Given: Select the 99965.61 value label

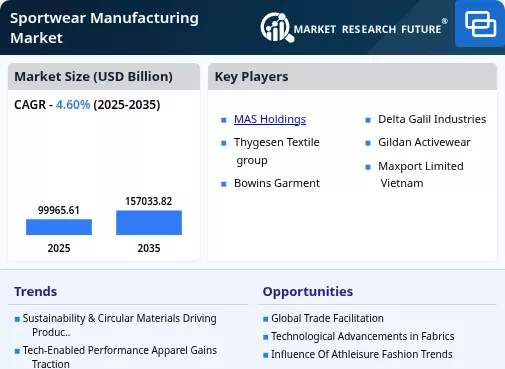Looking at the screenshot, I should [x=59, y=210].
